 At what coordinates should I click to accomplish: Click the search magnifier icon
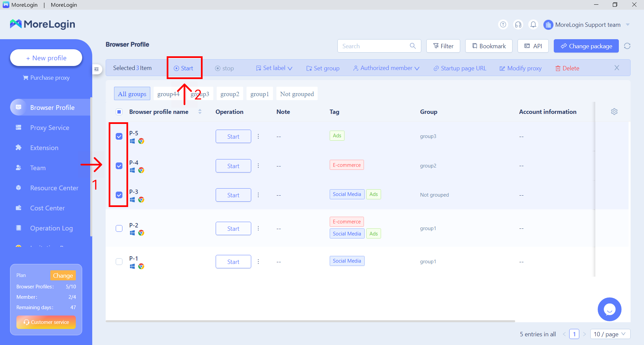(413, 46)
